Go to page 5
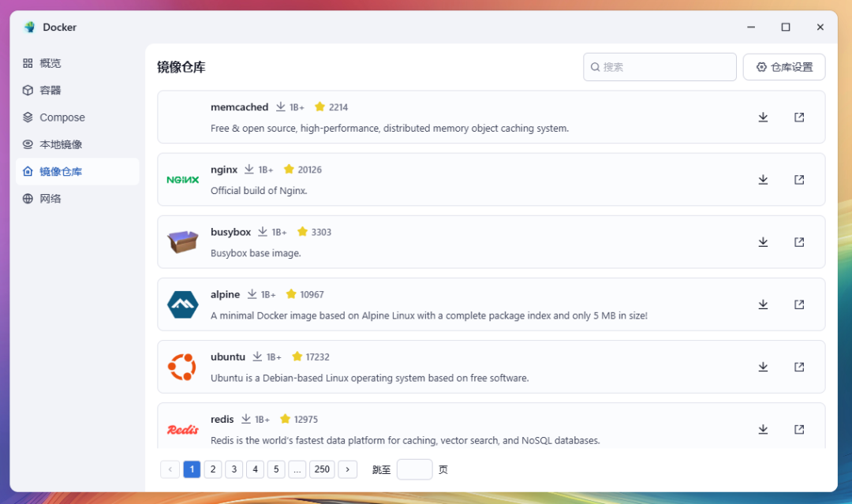The image size is (852, 504). 276,469
